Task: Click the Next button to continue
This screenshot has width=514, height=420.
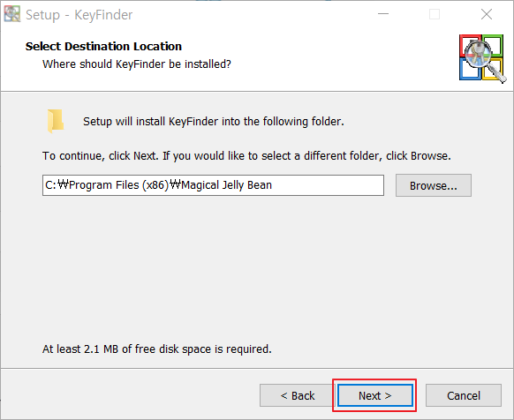Action: 374,395
